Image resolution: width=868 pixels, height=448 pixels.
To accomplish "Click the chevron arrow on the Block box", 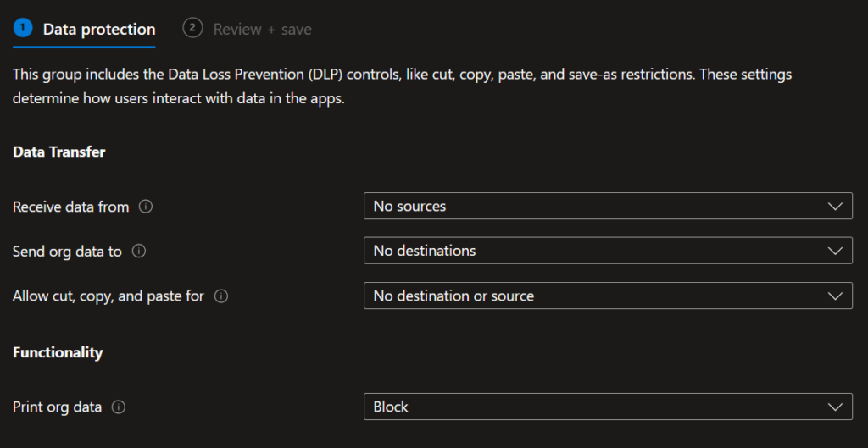I will (836, 407).
